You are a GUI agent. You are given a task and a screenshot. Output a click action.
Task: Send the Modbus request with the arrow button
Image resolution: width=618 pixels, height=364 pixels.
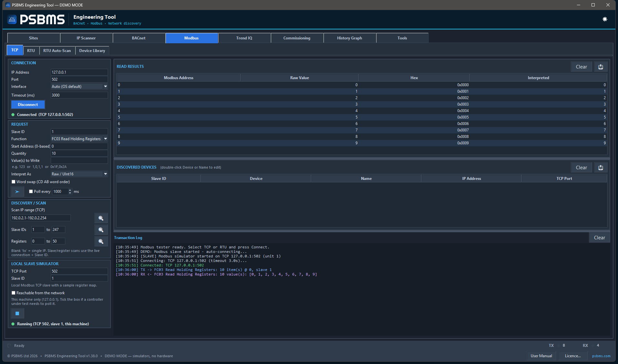17,192
